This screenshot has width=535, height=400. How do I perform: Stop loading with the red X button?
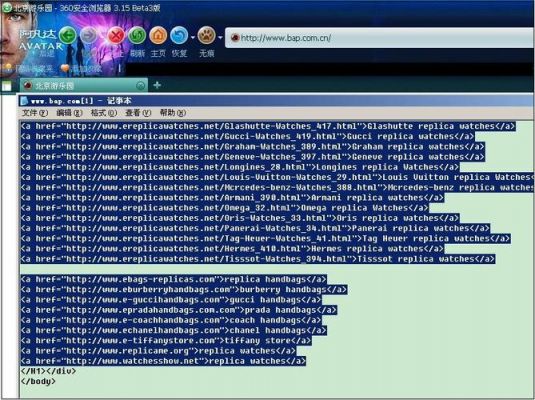(x=116, y=35)
